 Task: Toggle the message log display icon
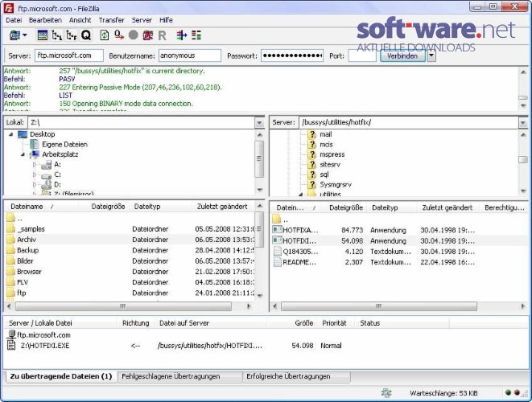(43, 35)
